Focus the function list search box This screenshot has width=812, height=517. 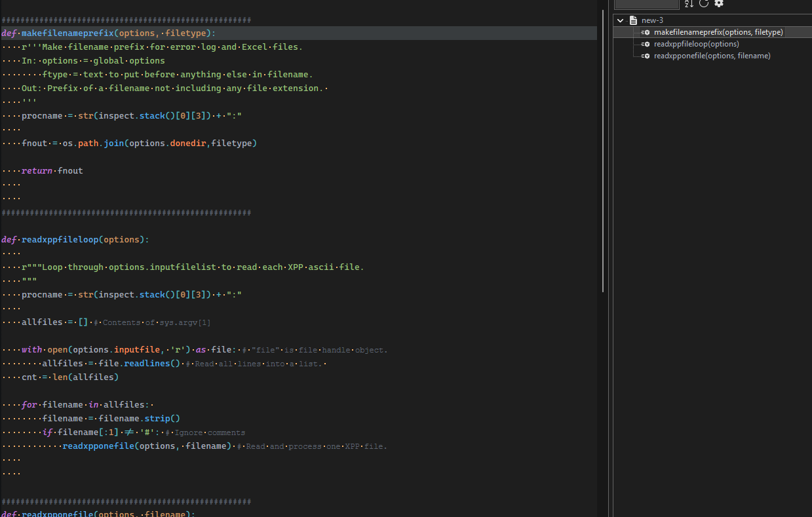click(646, 3)
